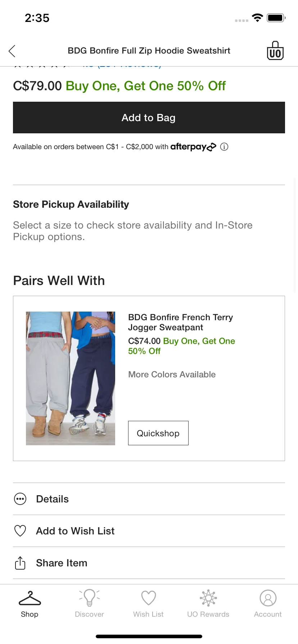
Task: Open the jogger sweatpant product image
Action: point(71,378)
